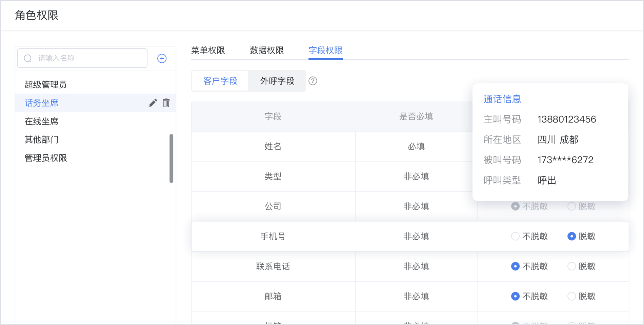Switch to 菜单权限 tab

(208, 50)
